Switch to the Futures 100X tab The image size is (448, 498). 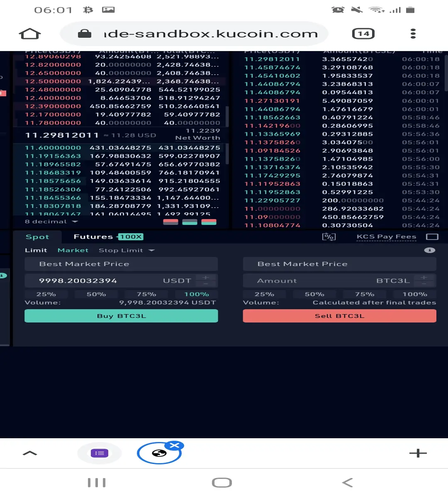point(108,237)
